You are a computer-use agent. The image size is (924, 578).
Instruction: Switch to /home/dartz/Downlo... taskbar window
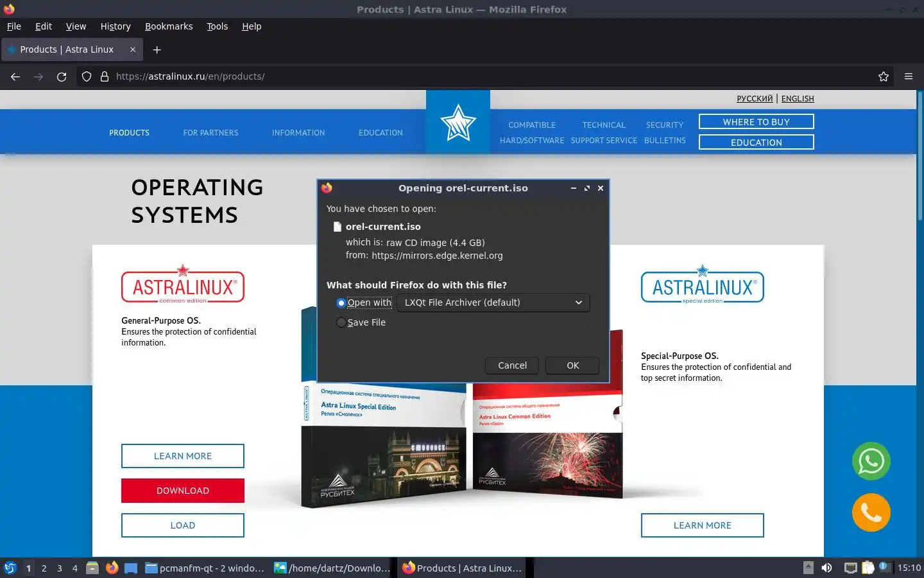click(332, 568)
